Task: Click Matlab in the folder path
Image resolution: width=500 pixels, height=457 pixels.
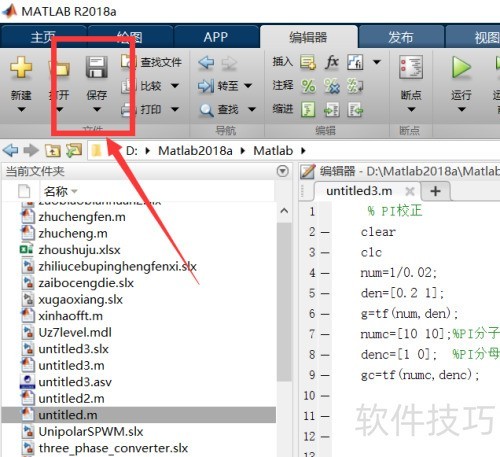Action: point(273,151)
